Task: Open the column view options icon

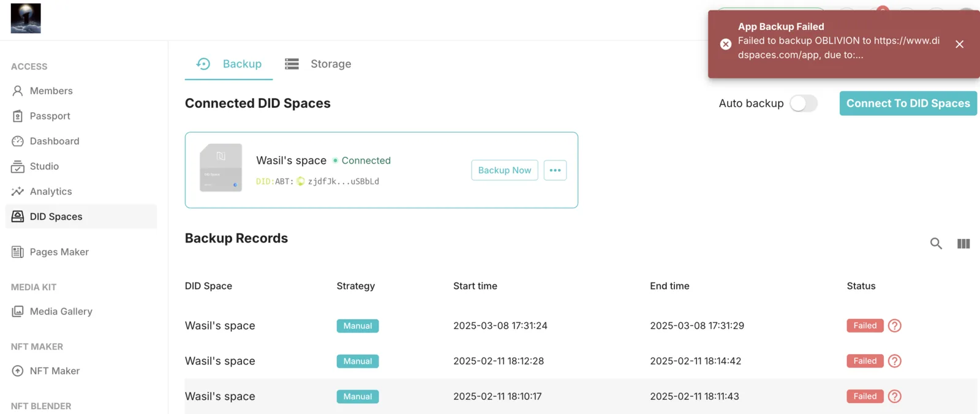Action: [x=963, y=243]
